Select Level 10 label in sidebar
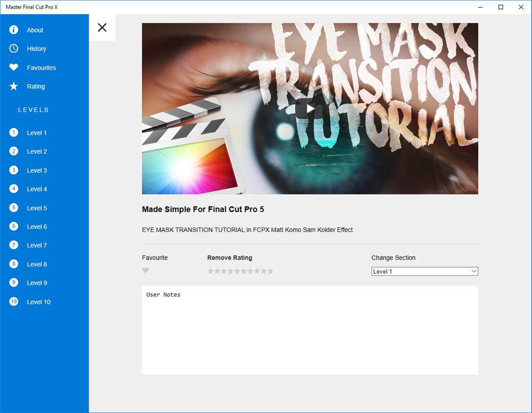The width and height of the screenshot is (532, 413). [x=39, y=302]
